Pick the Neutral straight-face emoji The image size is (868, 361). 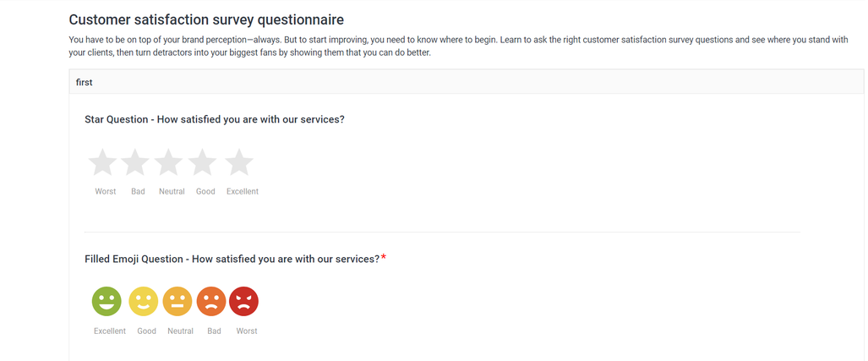coord(177,301)
